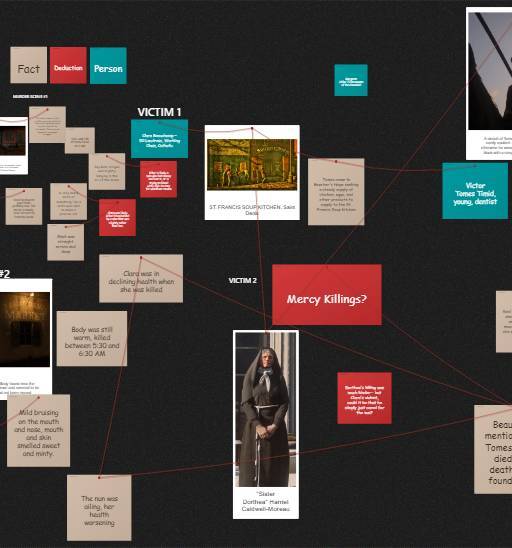Select the Clara declining health fact note
Screen dimensions: 512x548
click(141, 279)
